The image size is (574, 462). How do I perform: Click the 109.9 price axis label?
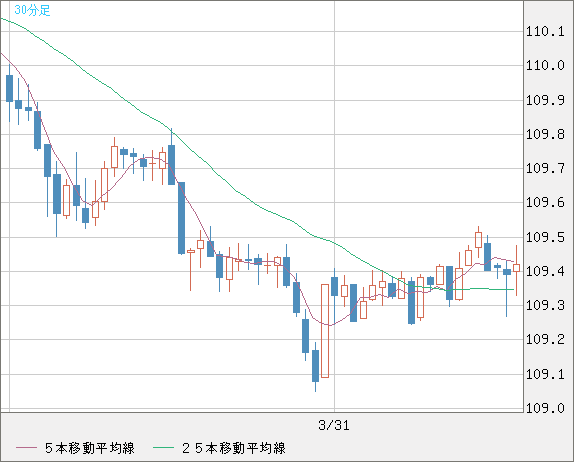(x=545, y=100)
